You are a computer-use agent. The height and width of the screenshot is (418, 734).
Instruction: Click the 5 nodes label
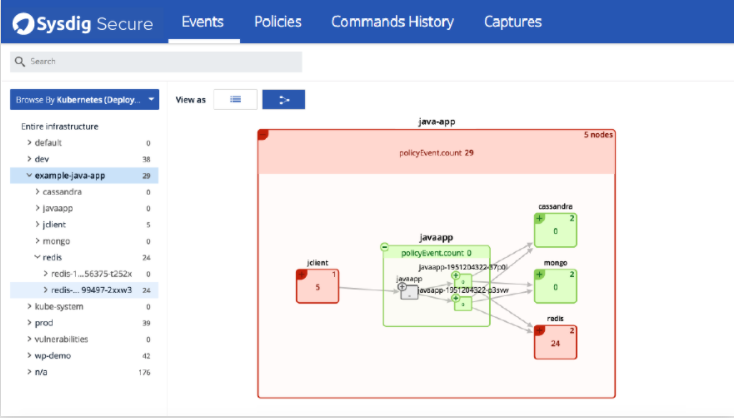598,135
